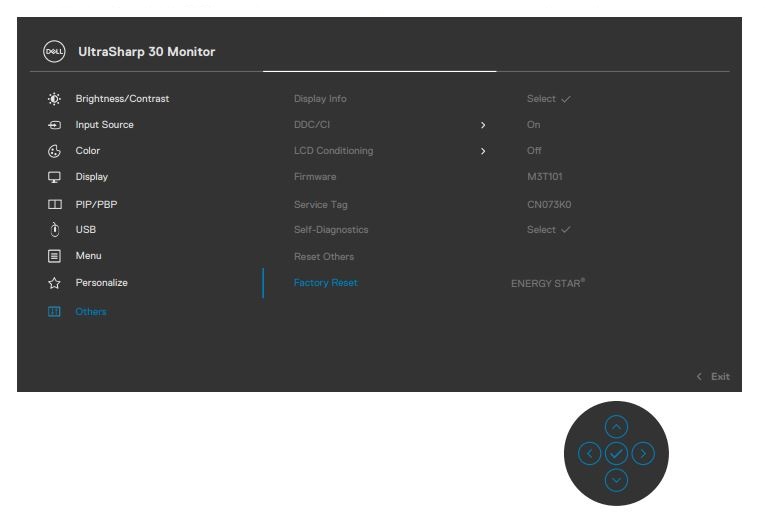Select the Others menu entry

(x=90, y=311)
